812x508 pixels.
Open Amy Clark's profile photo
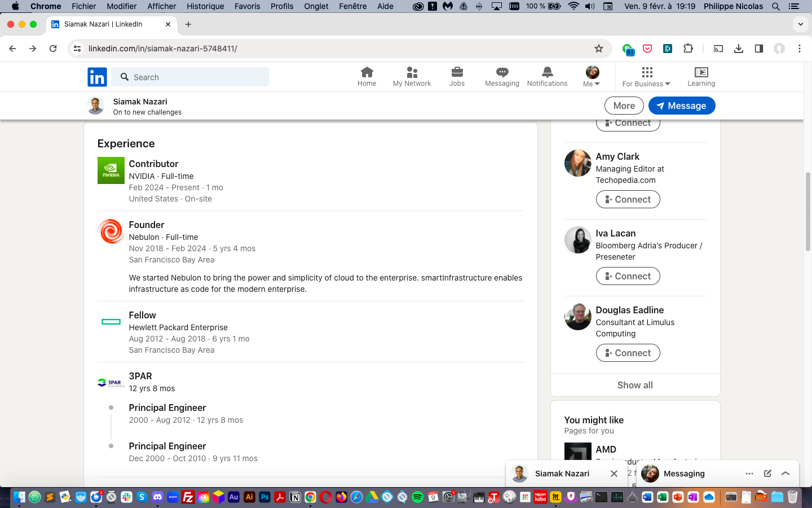578,163
